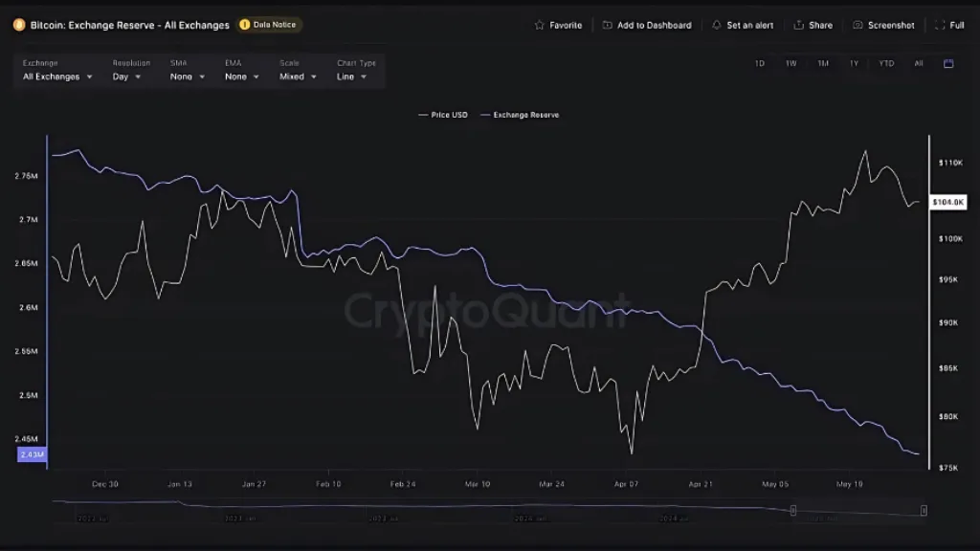Click the Set an alert bell icon
Viewport: 980px width, 551px height.
point(716,25)
